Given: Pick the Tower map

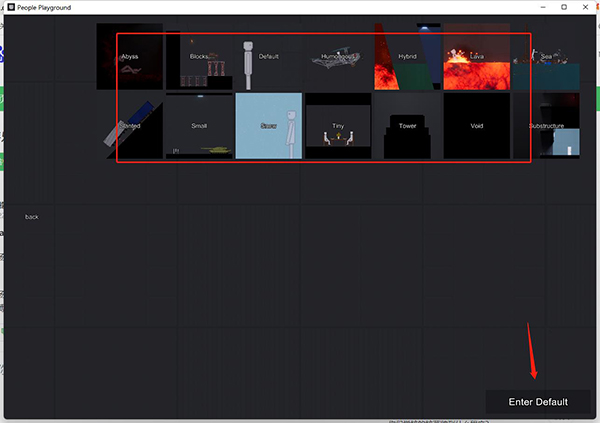Looking at the screenshot, I should pos(408,126).
